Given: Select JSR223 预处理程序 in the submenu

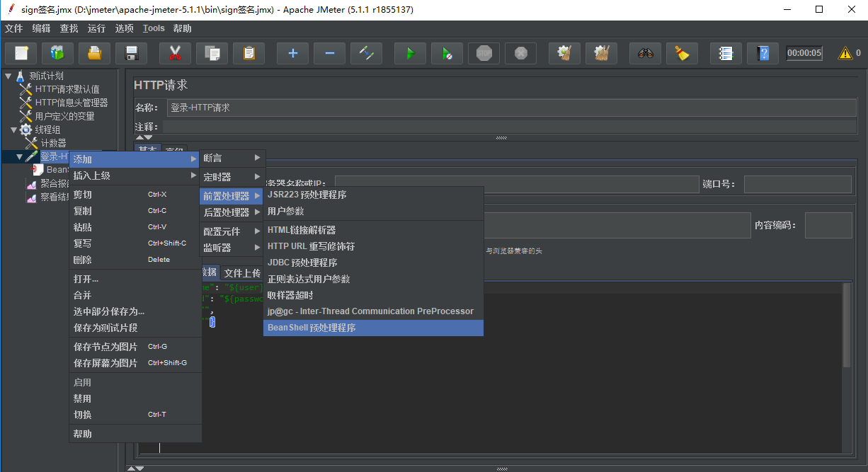Looking at the screenshot, I should click(x=373, y=195).
